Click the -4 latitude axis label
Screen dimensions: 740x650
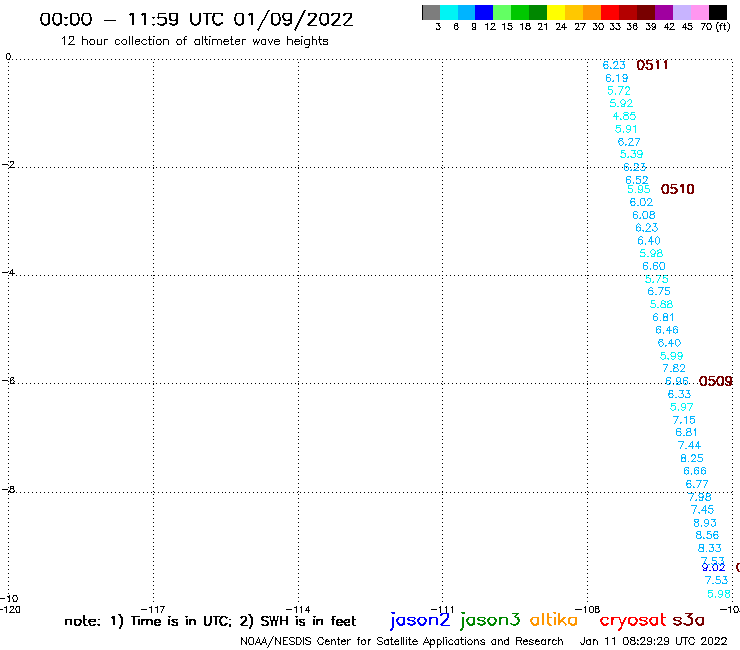click(x=8, y=272)
